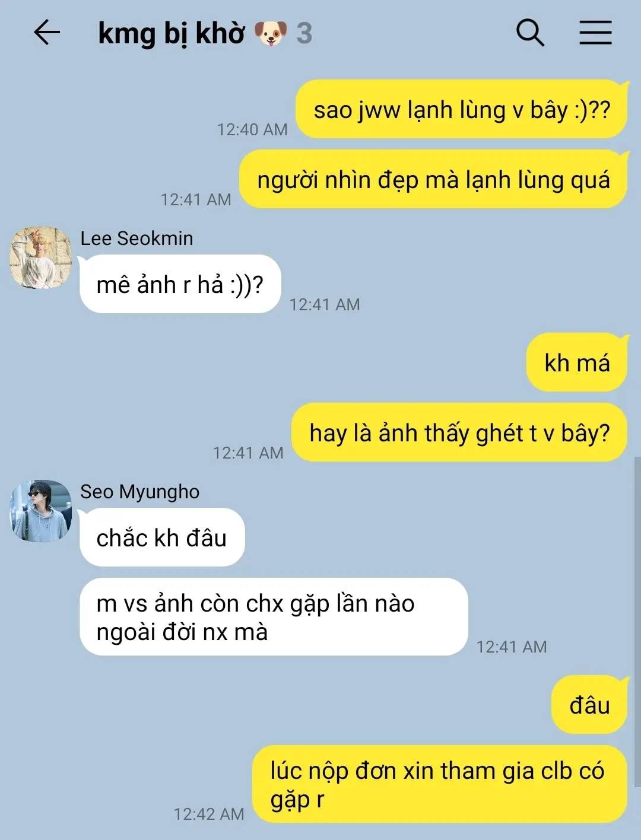Select the Lee Seokmin sender name
Image resolution: width=641 pixels, height=840 pixels.
coord(137,238)
